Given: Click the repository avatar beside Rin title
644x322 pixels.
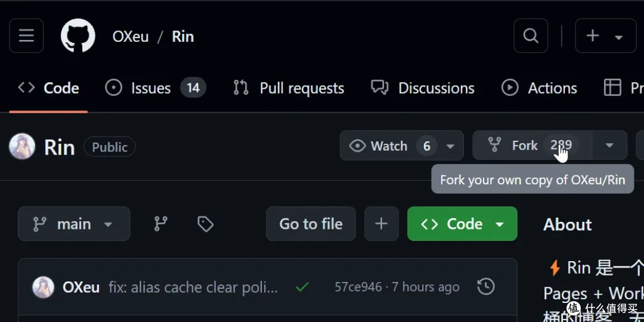Looking at the screenshot, I should 22,146.
